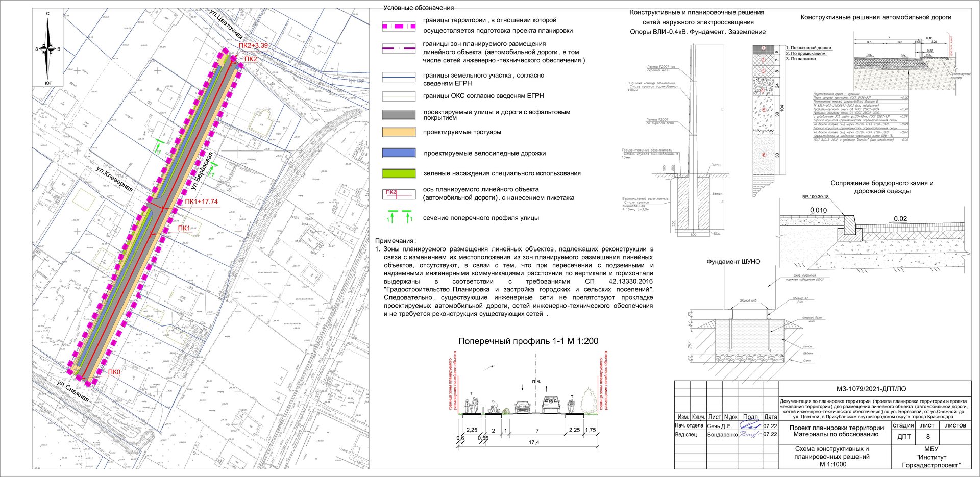Click '3. По парковке' list entry
This screenshot has width=980, height=477.
801,59
